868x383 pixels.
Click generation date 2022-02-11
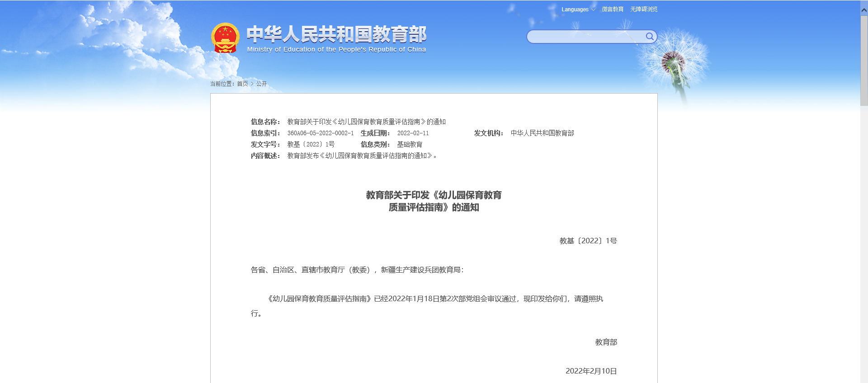click(x=413, y=133)
